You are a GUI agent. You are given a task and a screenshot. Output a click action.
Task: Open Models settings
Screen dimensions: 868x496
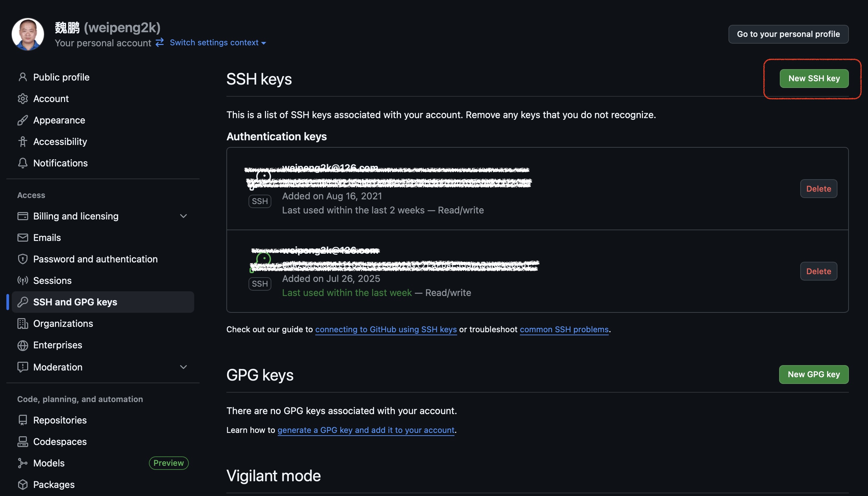pos(103,463)
